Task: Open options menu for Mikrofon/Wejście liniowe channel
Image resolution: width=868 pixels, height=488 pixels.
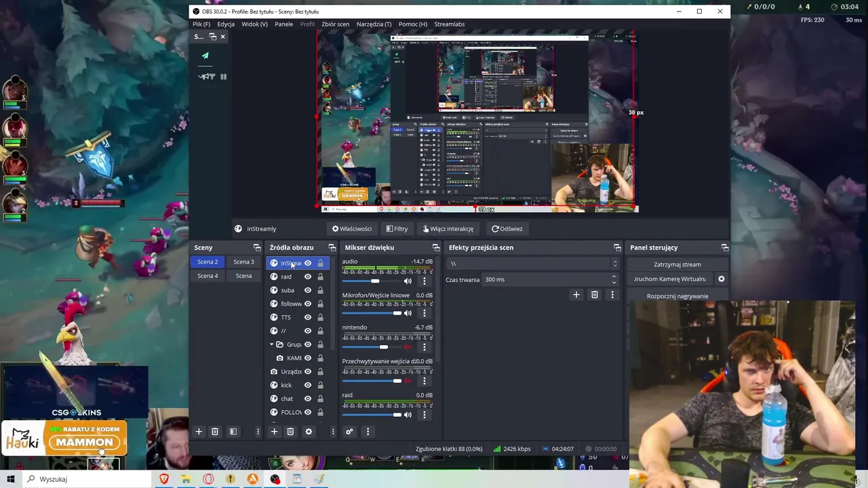Action: click(x=425, y=313)
